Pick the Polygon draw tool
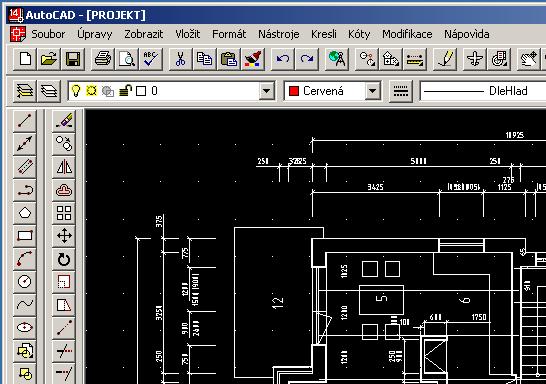The width and height of the screenshot is (546, 384). 24,213
